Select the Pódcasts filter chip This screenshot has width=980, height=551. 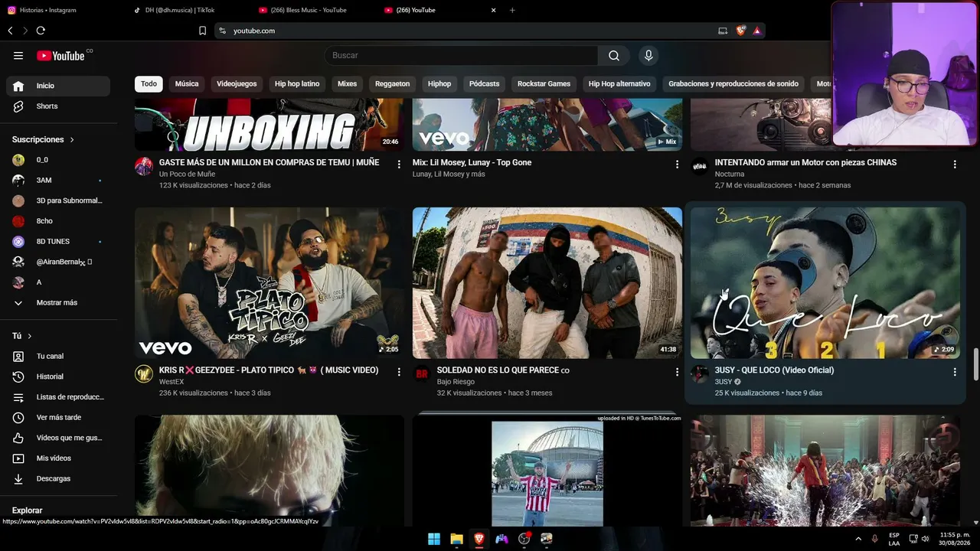pos(484,84)
